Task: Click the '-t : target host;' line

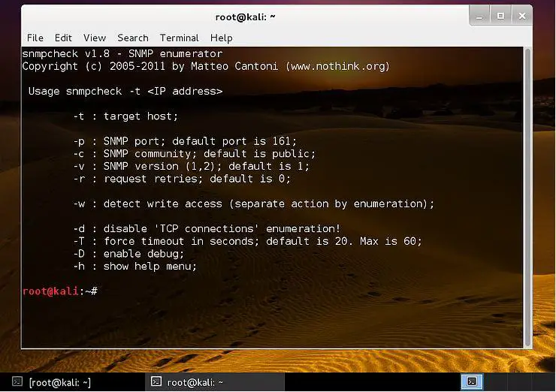Action: 125,116
